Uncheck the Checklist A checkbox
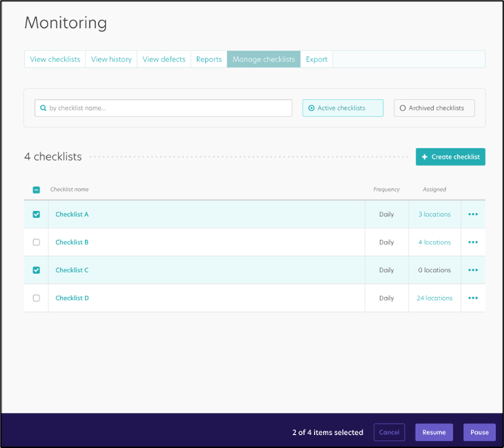504x448 pixels. (37, 214)
